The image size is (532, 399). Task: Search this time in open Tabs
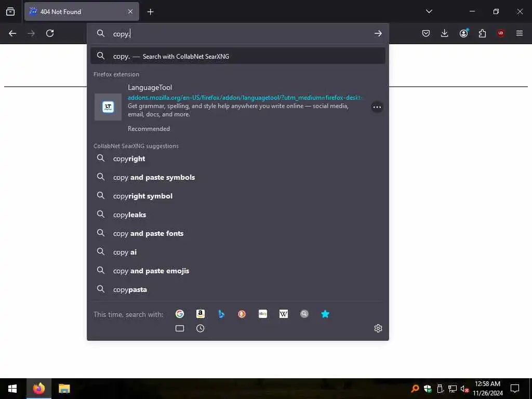tap(180, 328)
